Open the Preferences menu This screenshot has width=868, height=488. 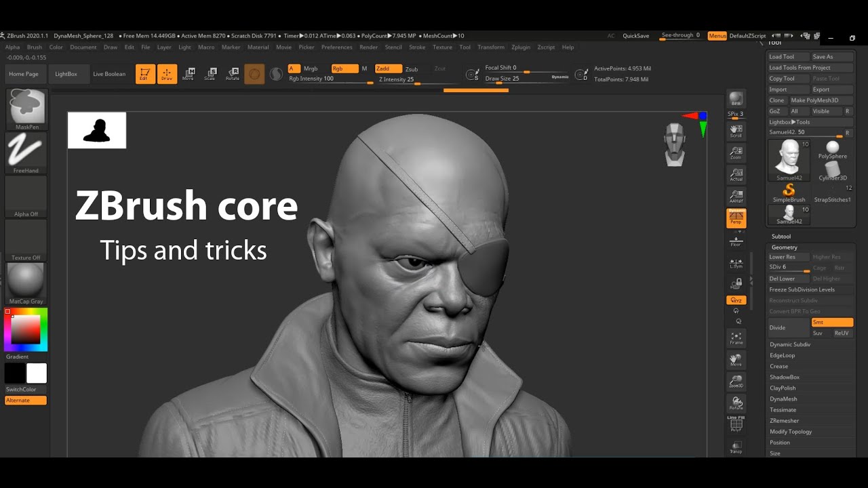pos(336,47)
